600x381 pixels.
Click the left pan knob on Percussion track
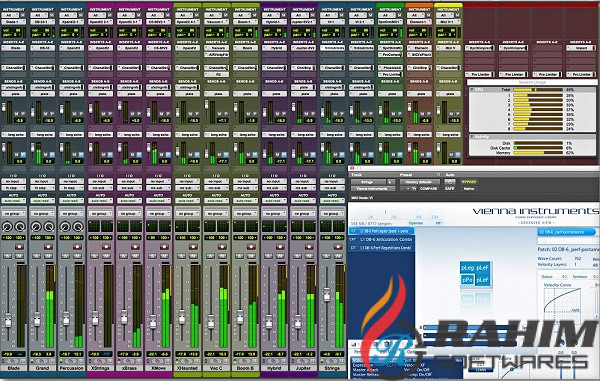(x=65, y=227)
